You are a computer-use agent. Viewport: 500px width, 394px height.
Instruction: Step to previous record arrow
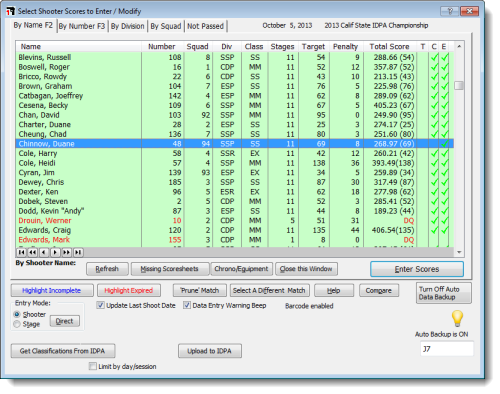[x=44, y=252]
